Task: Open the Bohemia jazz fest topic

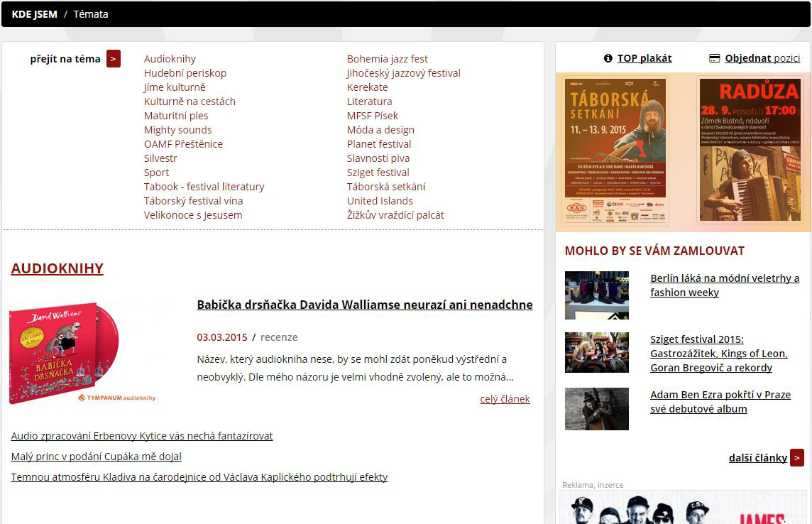Action: (x=388, y=59)
